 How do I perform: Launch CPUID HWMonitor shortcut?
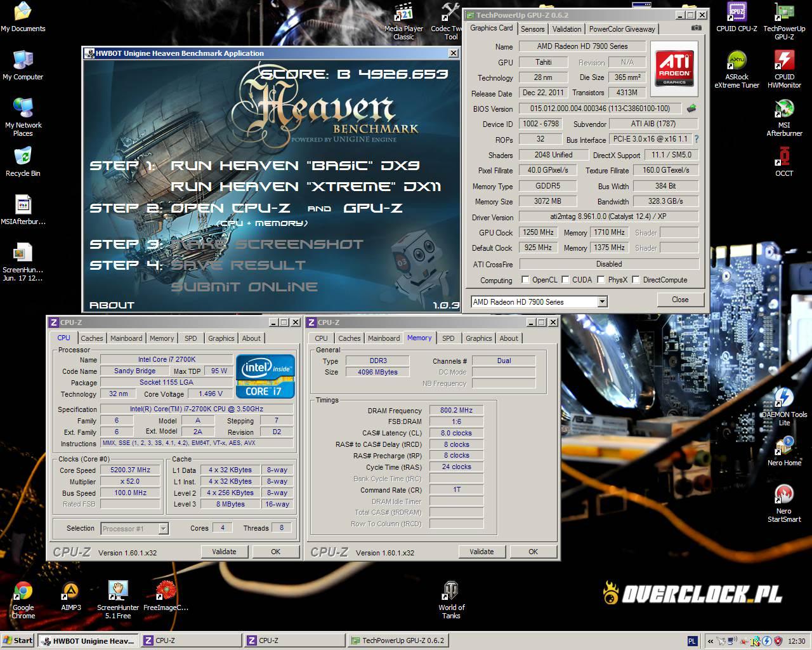click(784, 70)
